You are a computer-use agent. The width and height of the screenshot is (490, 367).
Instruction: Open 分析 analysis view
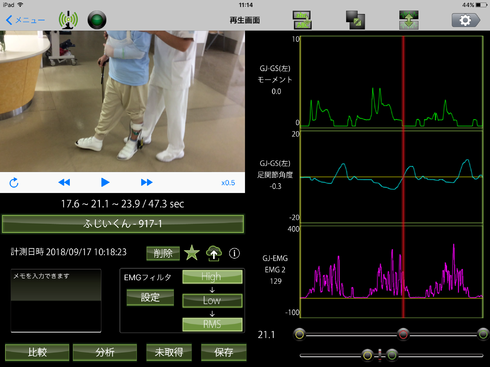[x=105, y=352]
